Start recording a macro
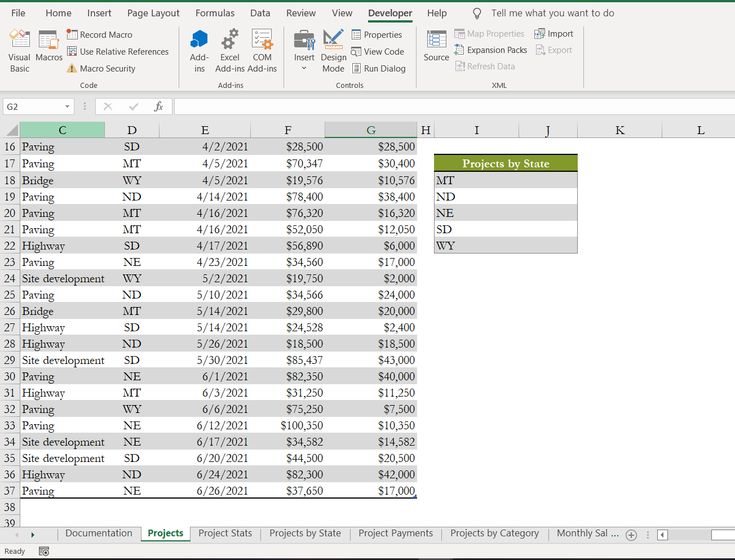735x560 pixels. click(x=100, y=34)
